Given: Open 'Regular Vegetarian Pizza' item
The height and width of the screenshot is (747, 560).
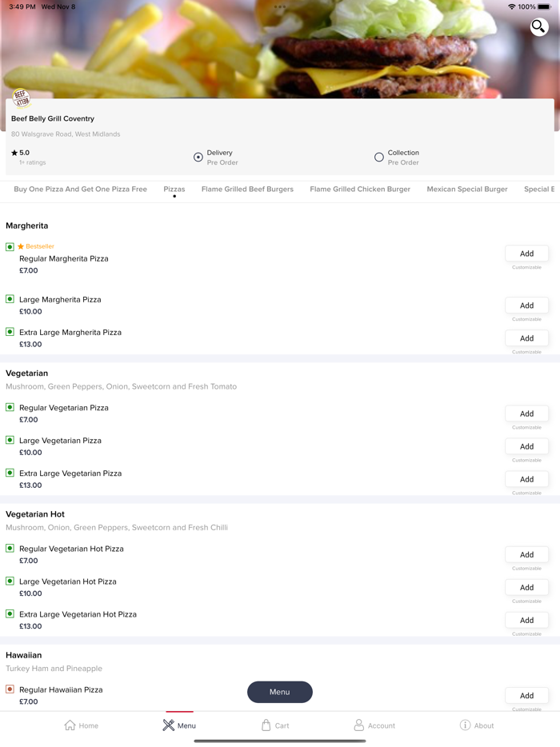Looking at the screenshot, I should point(64,408).
